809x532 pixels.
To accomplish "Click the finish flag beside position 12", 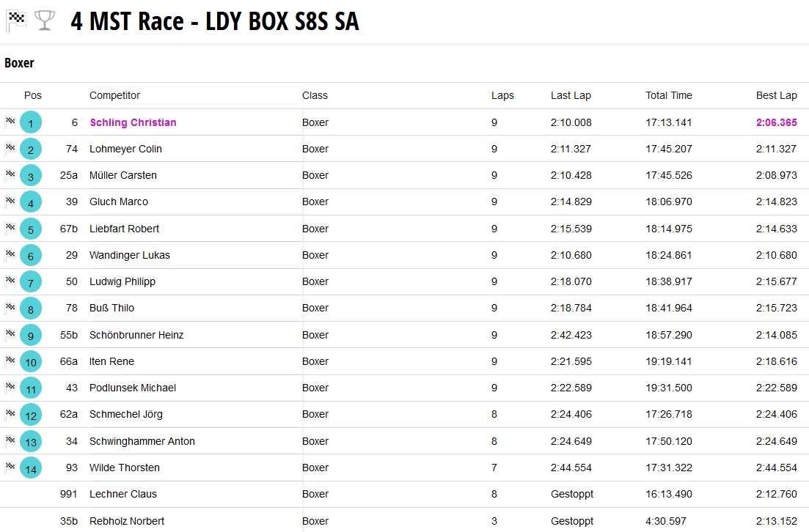I will click(10, 414).
